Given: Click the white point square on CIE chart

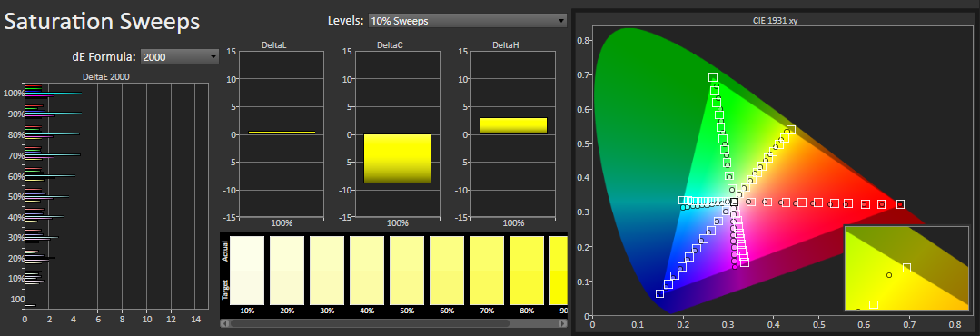Looking at the screenshot, I should tap(735, 203).
